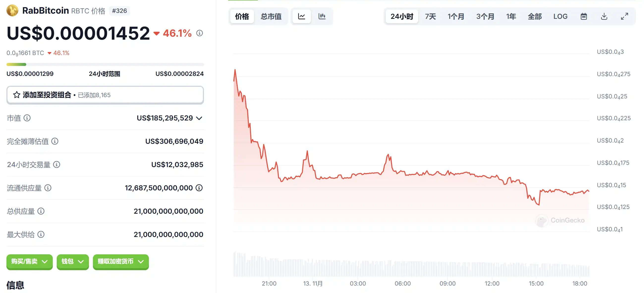Image resolution: width=644 pixels, height=293 pixels.
Task: Open the 赚取加密货币 dropdown
Action: [121, 262]
